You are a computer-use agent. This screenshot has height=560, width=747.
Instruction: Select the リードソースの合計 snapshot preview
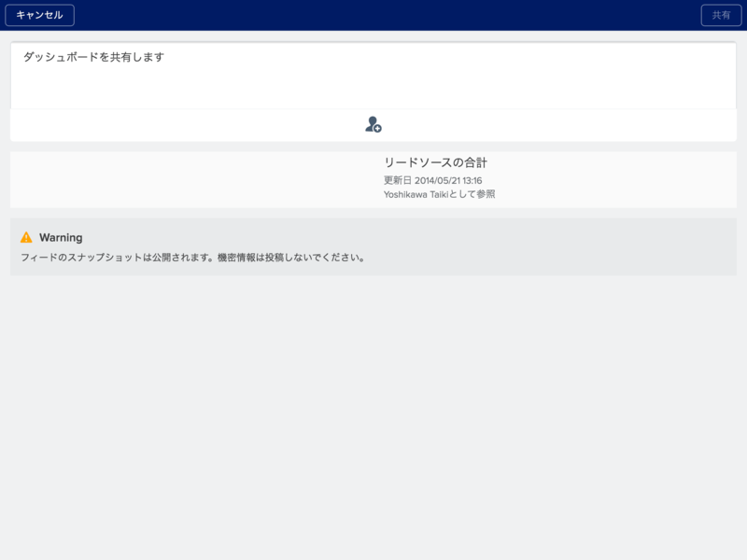[x=373, y=177]
